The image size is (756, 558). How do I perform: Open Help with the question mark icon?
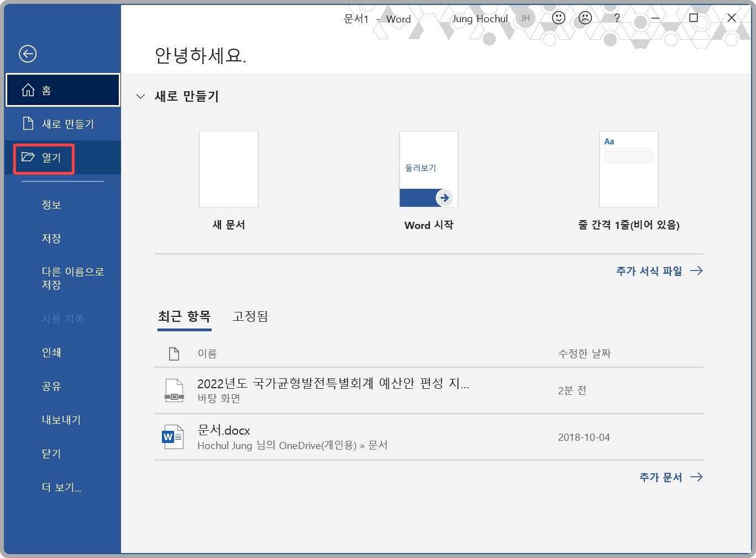(x=616, y=18)
